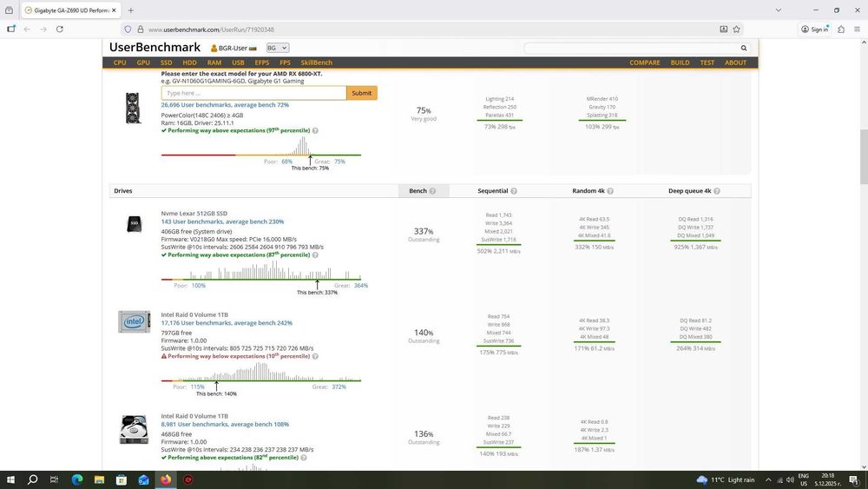Focus the GPU model 'Type here' field
This screenshot has height=489, width=868.
(254, 93)
